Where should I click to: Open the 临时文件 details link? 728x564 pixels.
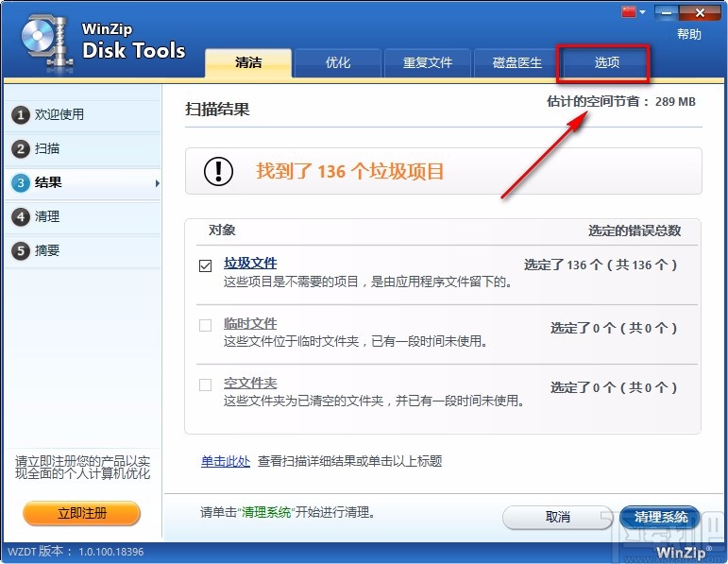pos(250,323)
